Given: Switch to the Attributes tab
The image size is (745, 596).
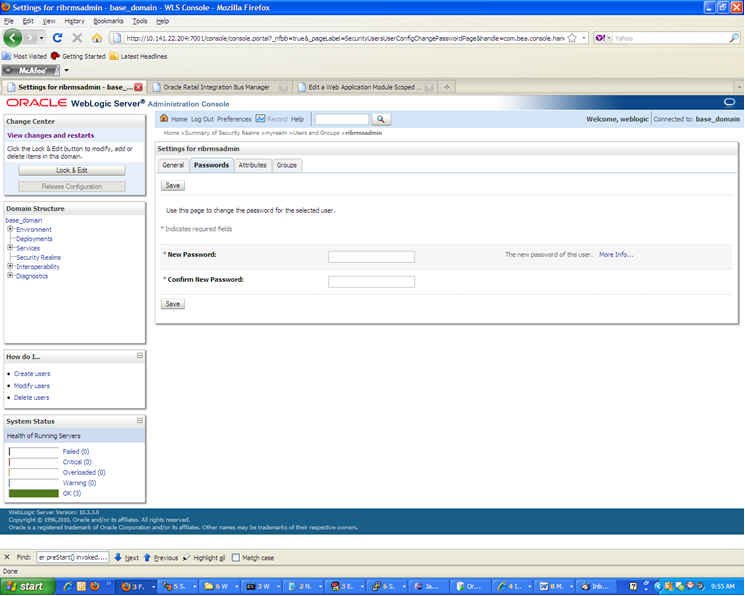Looking at the screenshot, I should (x=252, y=165).
